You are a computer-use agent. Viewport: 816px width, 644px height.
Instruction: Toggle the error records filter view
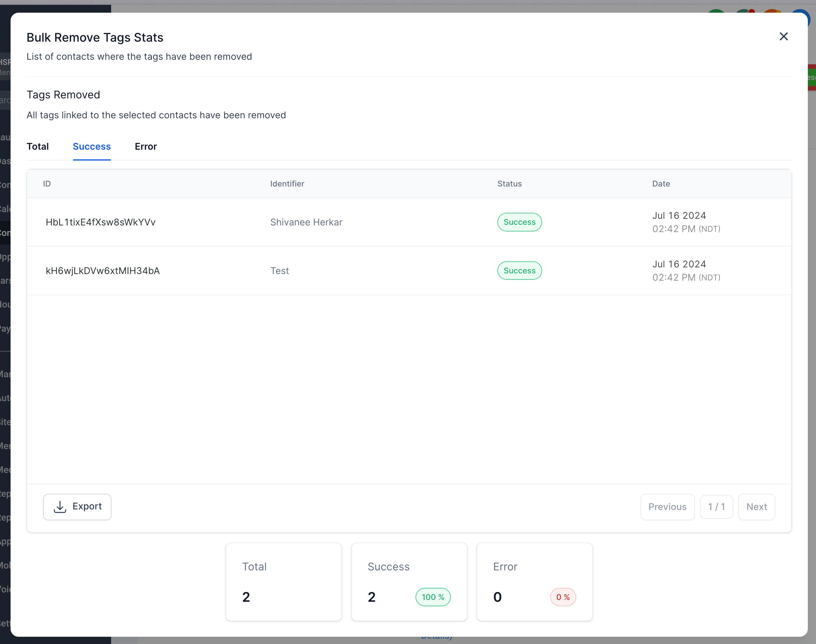146,146
